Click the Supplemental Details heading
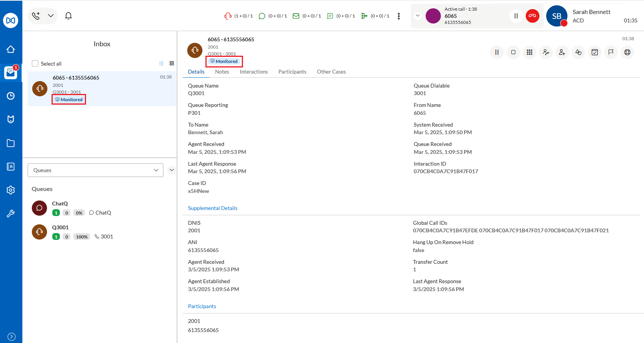The height and width of the screenshot is (343, 644). tap(212, 208)
